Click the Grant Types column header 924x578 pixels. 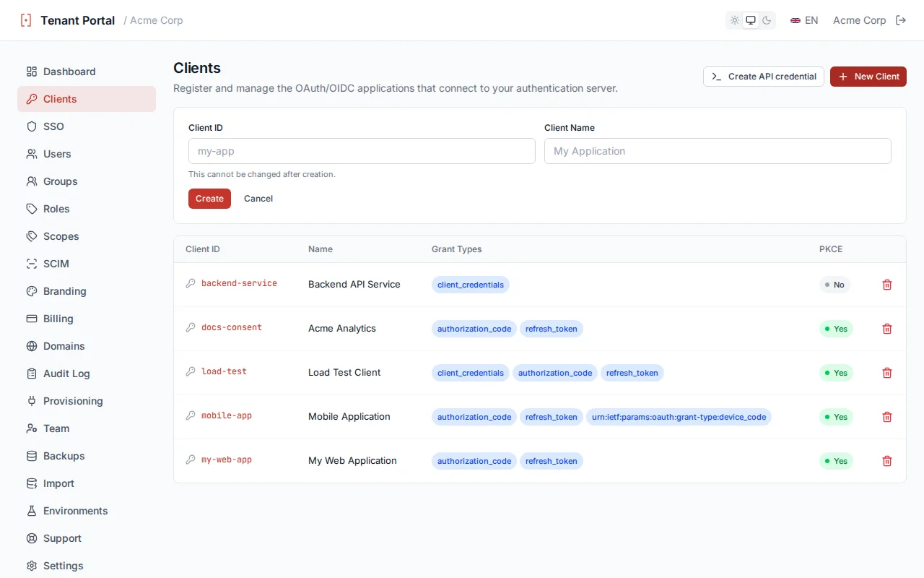point(456,249)
